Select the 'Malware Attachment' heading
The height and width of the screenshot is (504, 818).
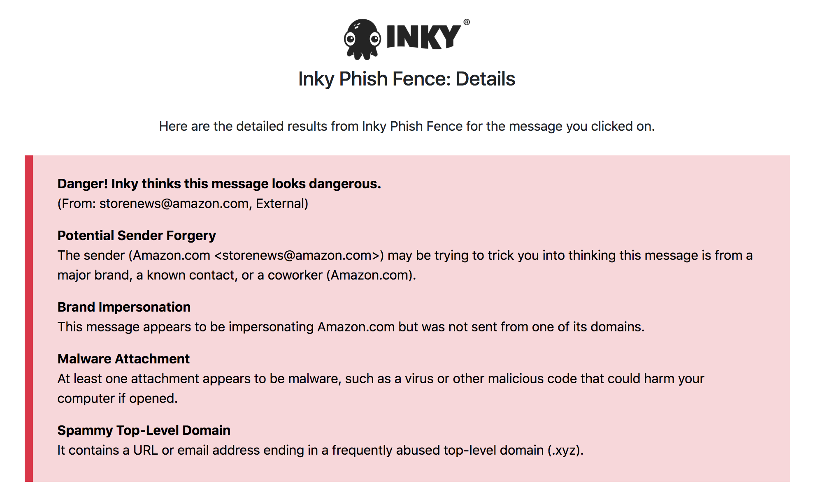[123, 359]
